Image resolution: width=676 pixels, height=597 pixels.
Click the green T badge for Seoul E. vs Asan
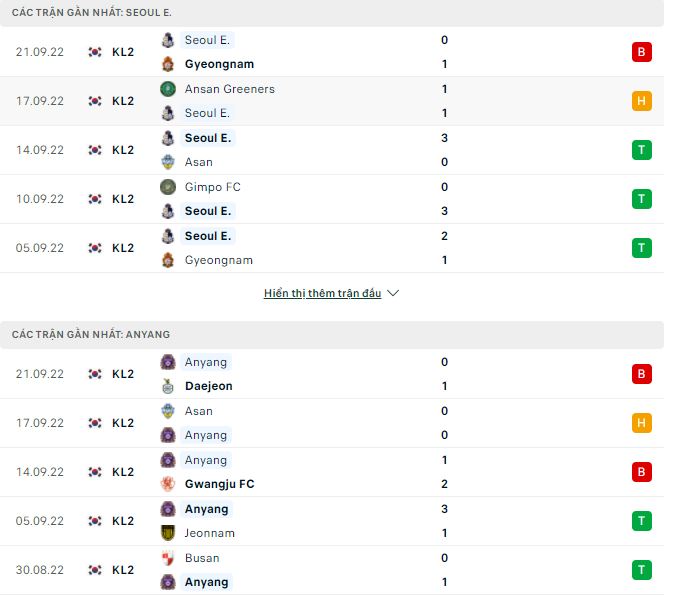(641, 150)
